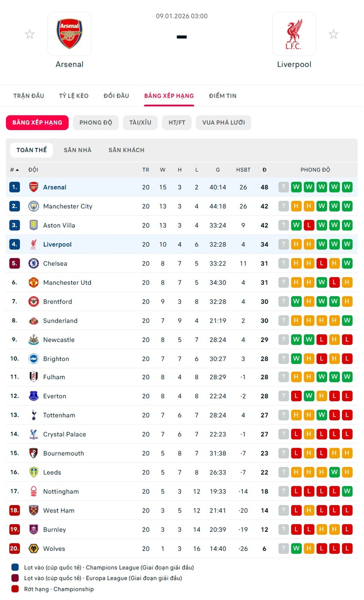
Task: Click the Aston Villa badge icon
Action: pyautogui.click(x=33, y=225)
